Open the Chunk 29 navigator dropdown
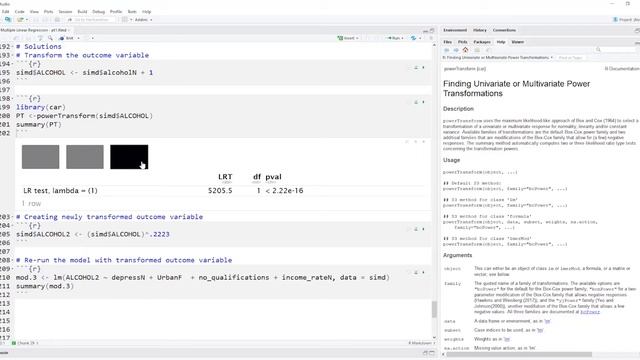The height and width of the screenshot is (360, 640). point(25,343)
